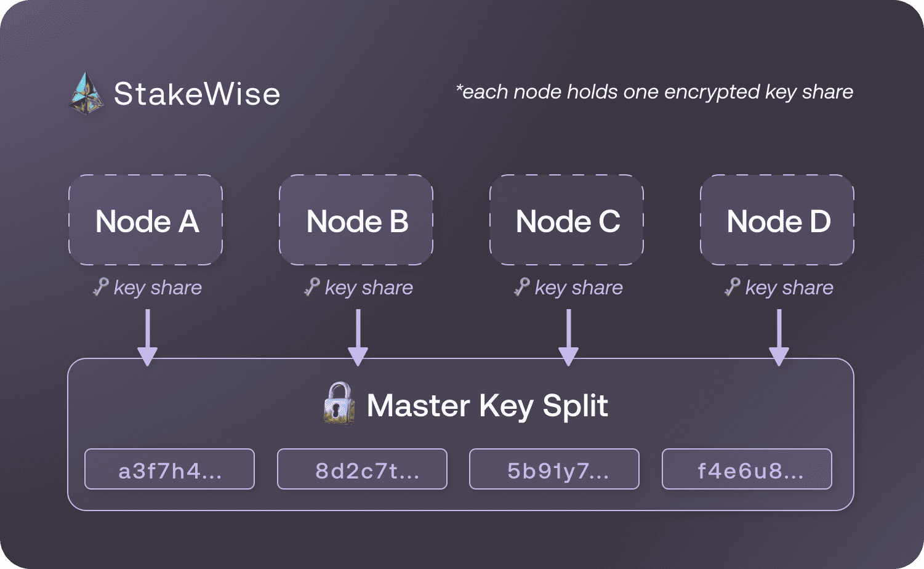924x569 pixels.
Task: Select the Node D box
Action: coord(777,220)
